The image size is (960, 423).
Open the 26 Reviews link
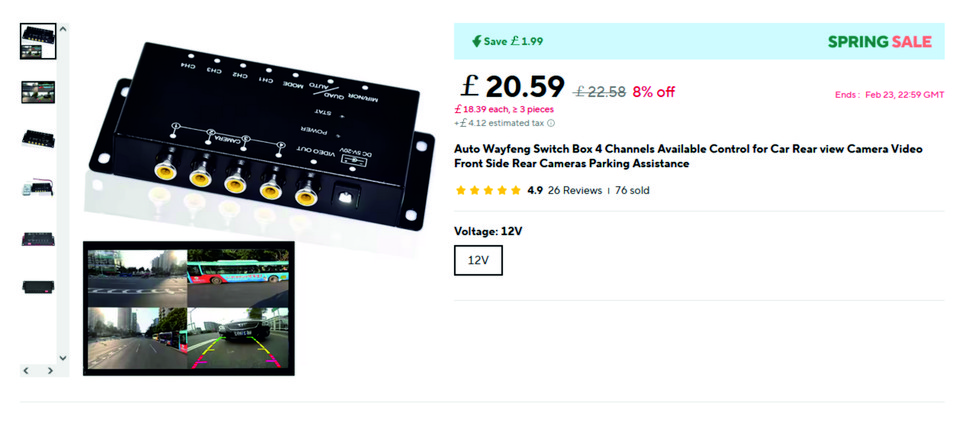coord(575,190)
